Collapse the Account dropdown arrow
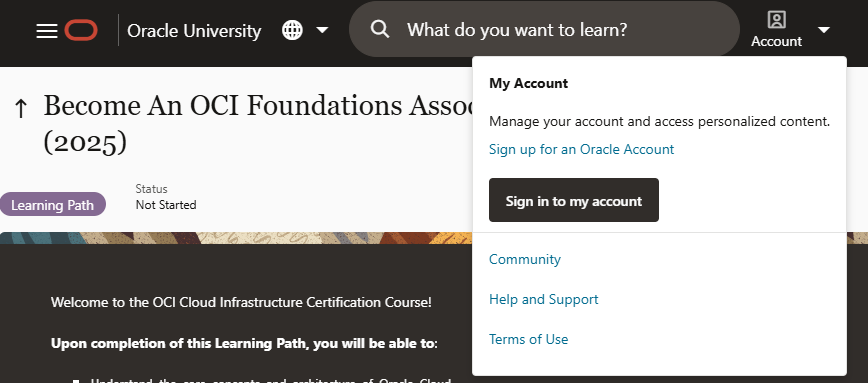The image size is (868, 383). [x=824, y=30]
